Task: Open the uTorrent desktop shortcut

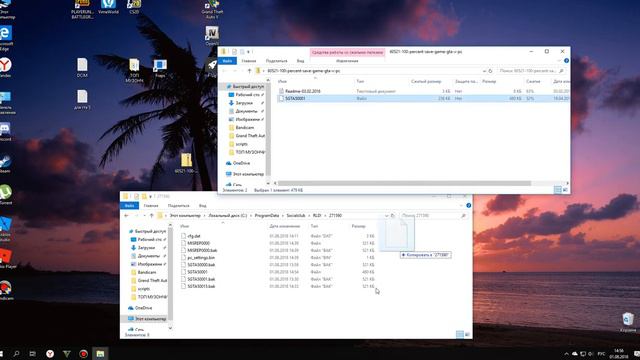Action: tap(6, 195)
